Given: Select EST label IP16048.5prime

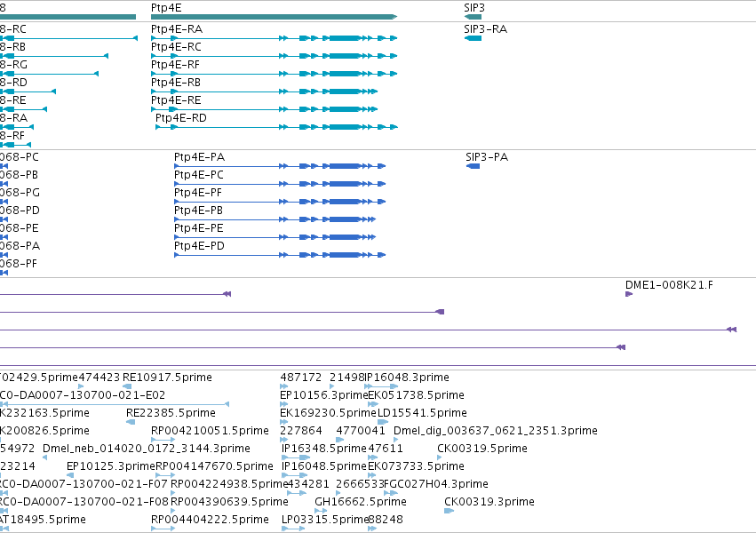Looking at the screenshot, I should (x=324, y=466).
